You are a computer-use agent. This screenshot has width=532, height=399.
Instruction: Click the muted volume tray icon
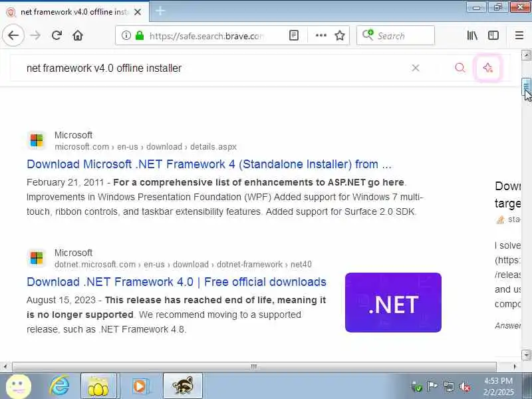pyautogui.click(x=465, y=386)
